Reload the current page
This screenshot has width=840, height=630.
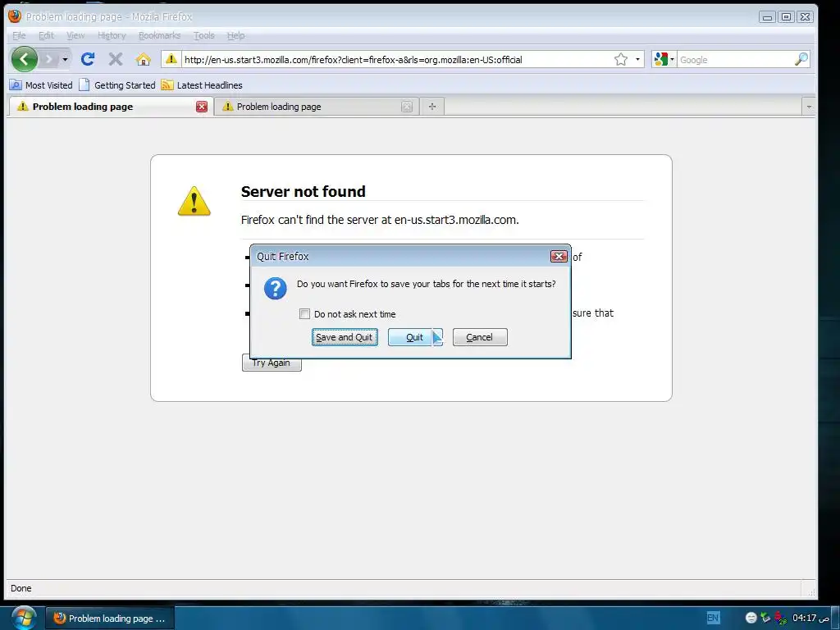[88, 59]
